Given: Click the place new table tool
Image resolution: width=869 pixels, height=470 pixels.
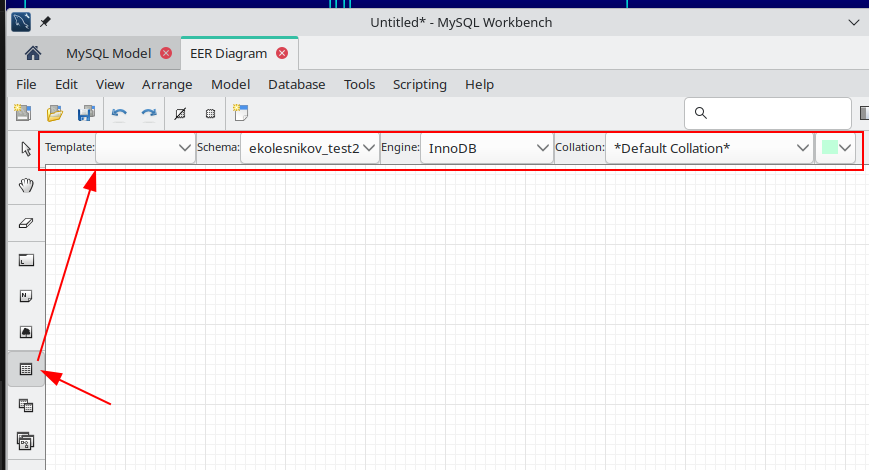Looking at the screenshot, I should pyautogui.click(x=26, y=369).
